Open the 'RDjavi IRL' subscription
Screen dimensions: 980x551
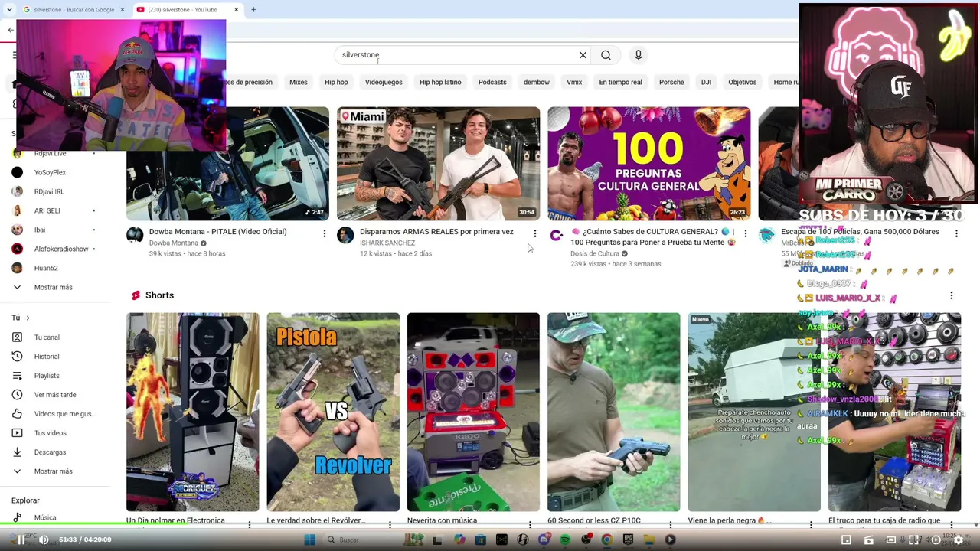49,192
